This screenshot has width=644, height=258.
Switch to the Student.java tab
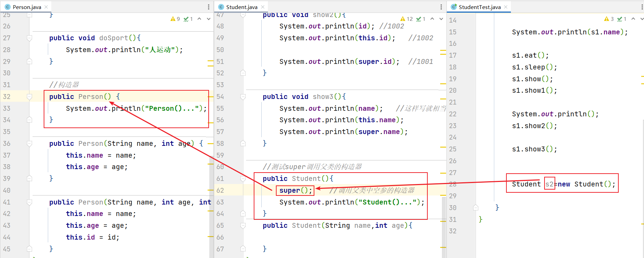(242, 7)
